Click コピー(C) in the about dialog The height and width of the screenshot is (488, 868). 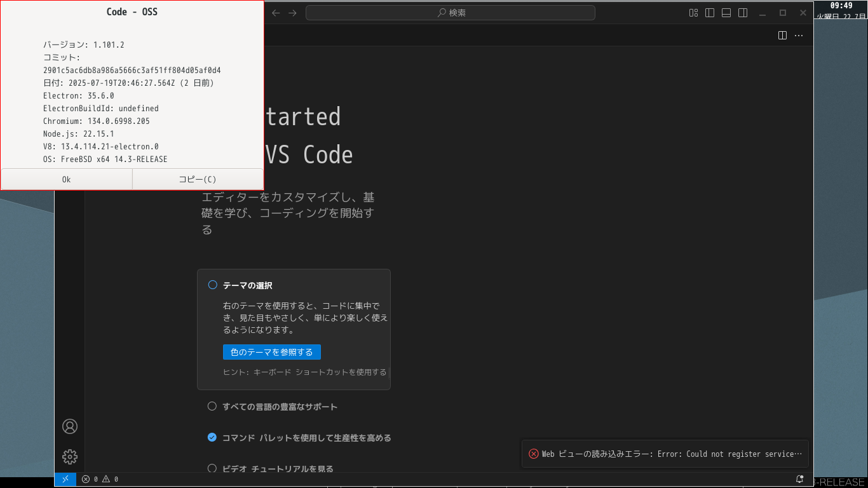click(198, 179)
